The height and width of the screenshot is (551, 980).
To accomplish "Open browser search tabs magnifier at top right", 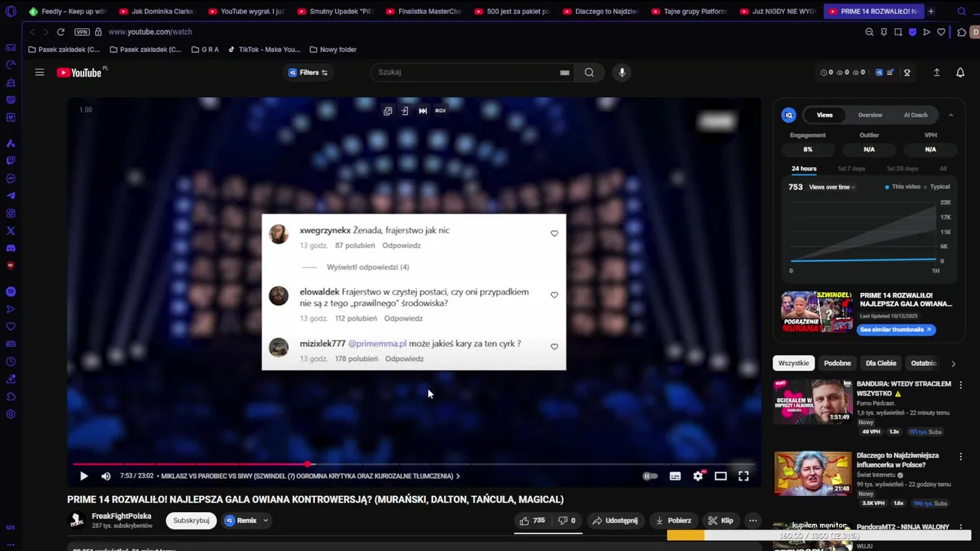I will coord(962,11).
